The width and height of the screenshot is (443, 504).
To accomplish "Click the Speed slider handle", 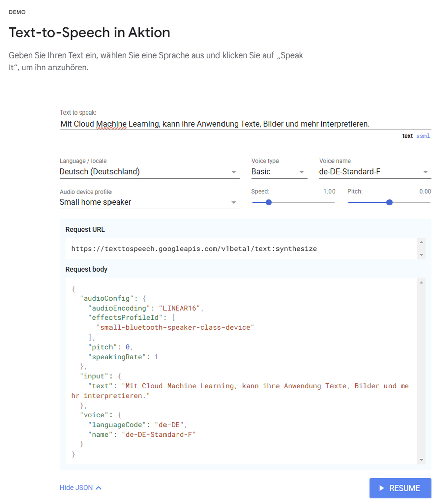I will [269, 202].
